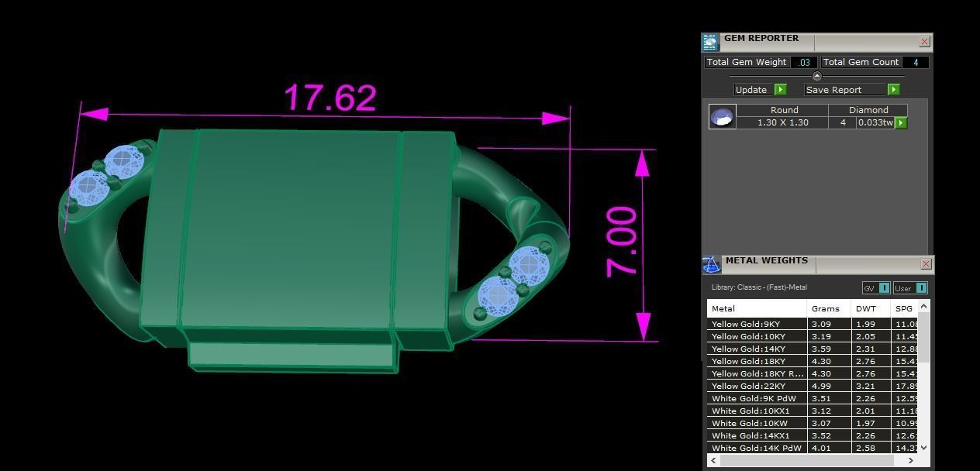Select the Yellow Gold:10KY row
The image size is (980, 471).
tap(813, 336)
